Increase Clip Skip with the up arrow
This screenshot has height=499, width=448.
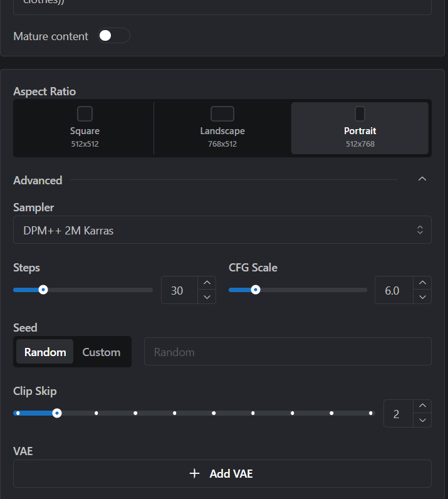click(422, 406)
